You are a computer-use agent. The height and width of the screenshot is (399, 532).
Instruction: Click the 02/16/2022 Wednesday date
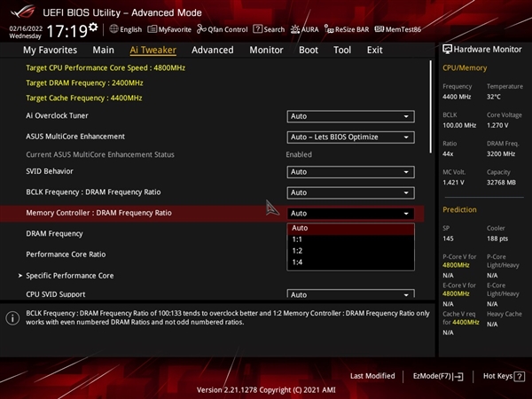click(26, 32)
